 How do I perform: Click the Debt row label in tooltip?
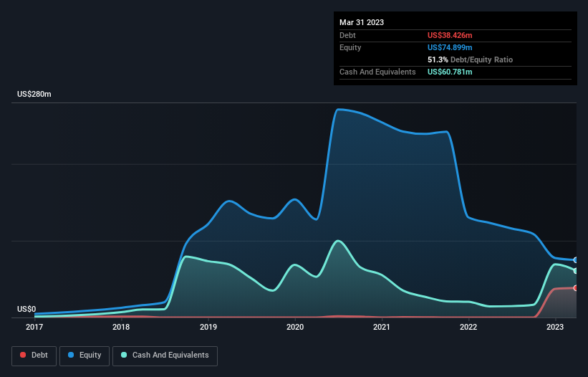(x=347, y=35)
